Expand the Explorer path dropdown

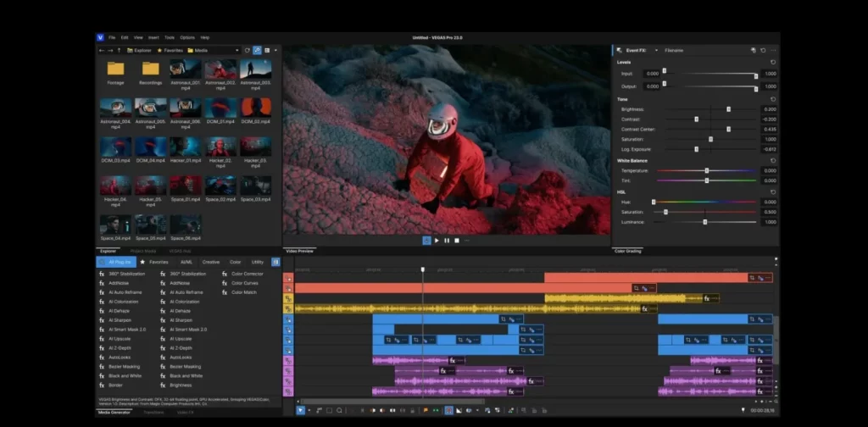[x=237, y=50]
